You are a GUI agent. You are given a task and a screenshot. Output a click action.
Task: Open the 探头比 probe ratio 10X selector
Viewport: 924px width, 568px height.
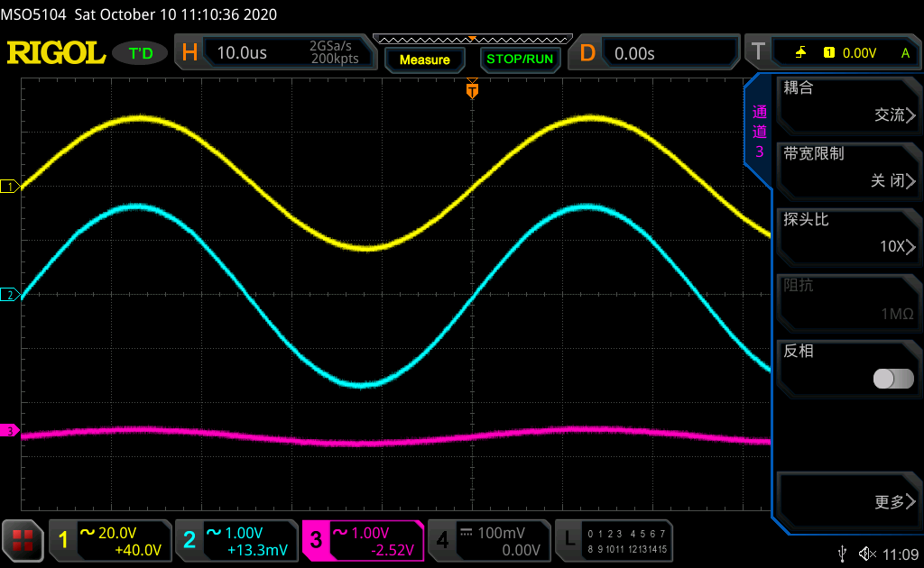[848, 234]
